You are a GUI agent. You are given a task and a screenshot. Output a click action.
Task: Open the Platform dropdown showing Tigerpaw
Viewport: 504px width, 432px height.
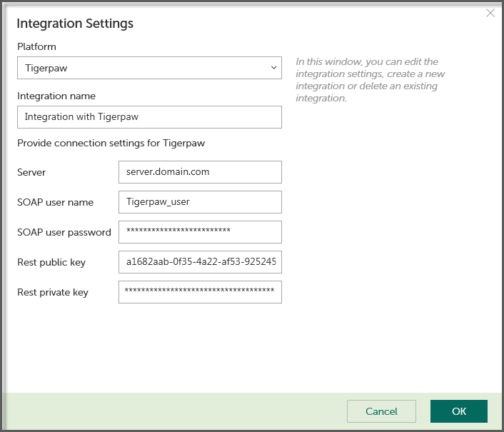pos(143,69)
